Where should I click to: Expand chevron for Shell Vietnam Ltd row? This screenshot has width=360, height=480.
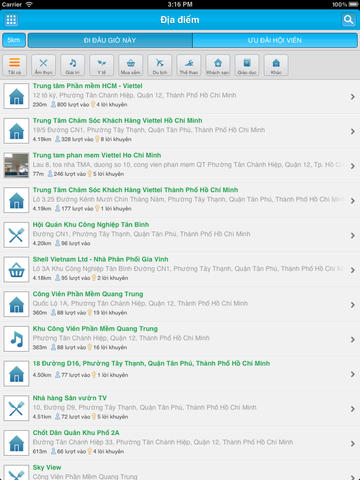pyautogui.click(x=352, y=270)
